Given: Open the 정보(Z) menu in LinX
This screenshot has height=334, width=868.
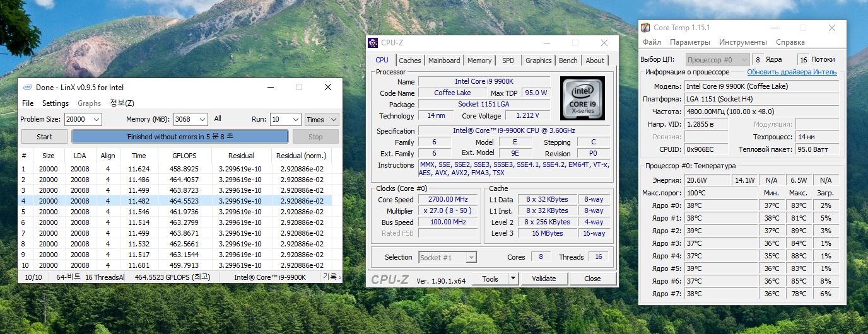Looking at the screenshot, I should point(122,103).
